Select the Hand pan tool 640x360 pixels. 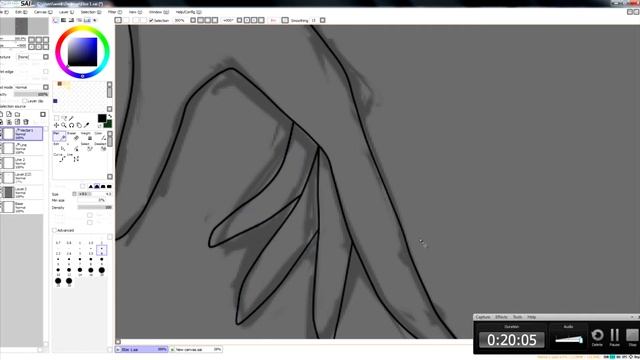pyautogui.click(x=79, y=125)
